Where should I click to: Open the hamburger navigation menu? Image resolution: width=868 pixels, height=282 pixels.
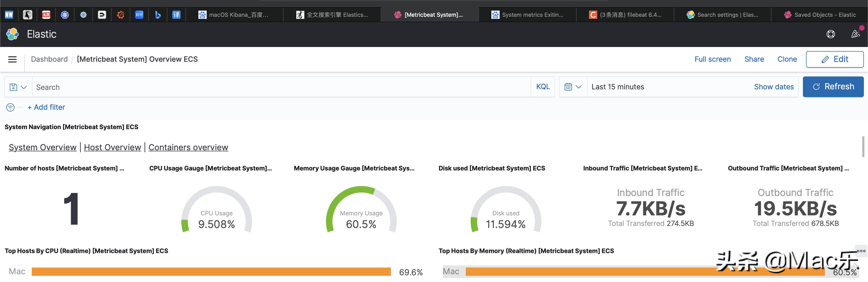pos(12,60)
